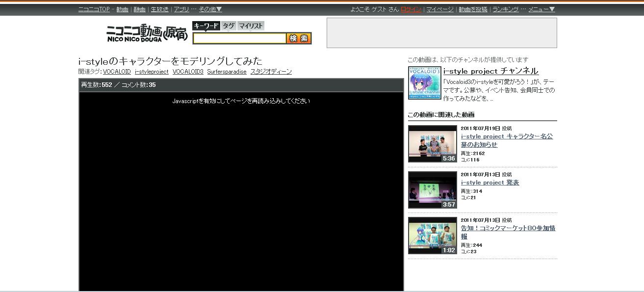This screenshot has width=644, height=292.
Task: Select the タグ search tab
Action: click(x=229, y=26)
